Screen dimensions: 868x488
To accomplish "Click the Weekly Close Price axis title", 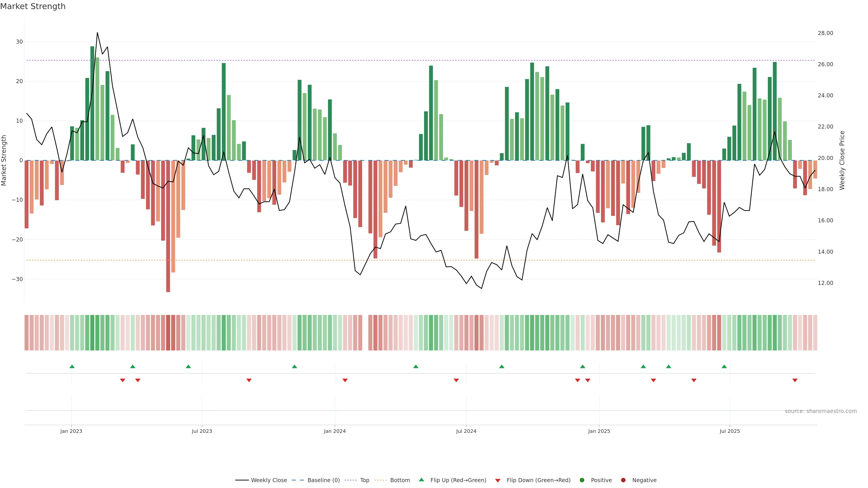I will pos(842,160).
